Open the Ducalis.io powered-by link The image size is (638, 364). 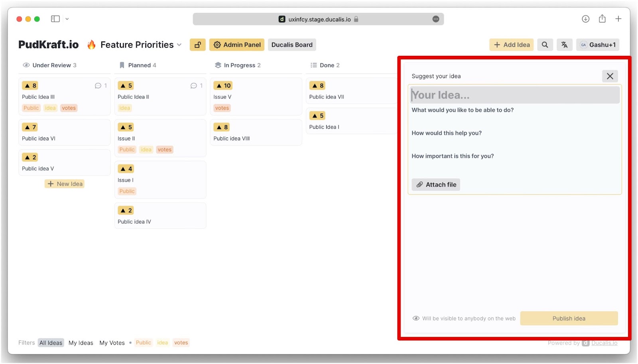coord(604,343)
